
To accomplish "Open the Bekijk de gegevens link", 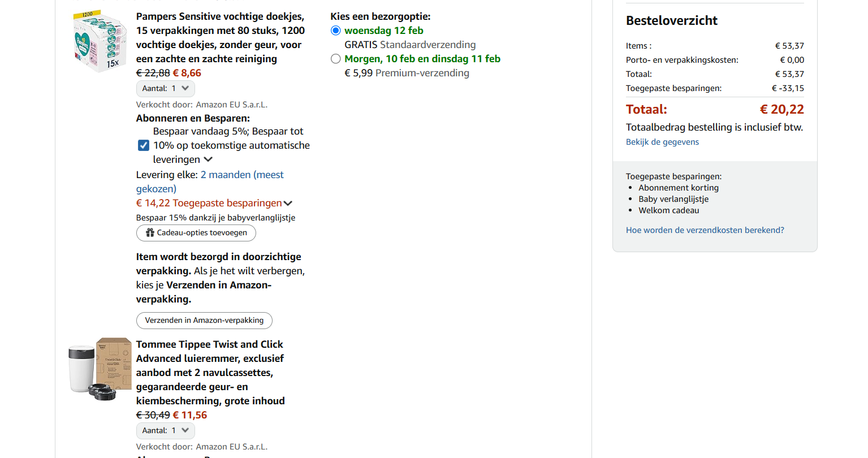I will click(662, 142).
